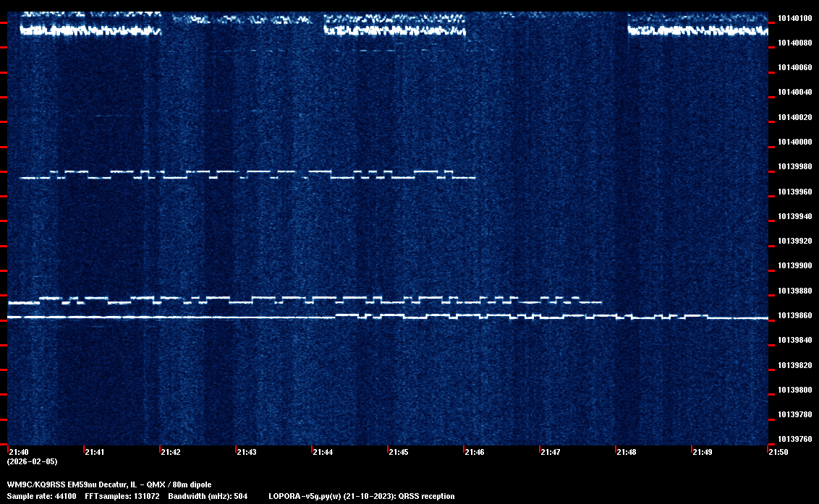Click the 21:40 time axis label
Screen dimensions: 819x504
tap(18, 452)
